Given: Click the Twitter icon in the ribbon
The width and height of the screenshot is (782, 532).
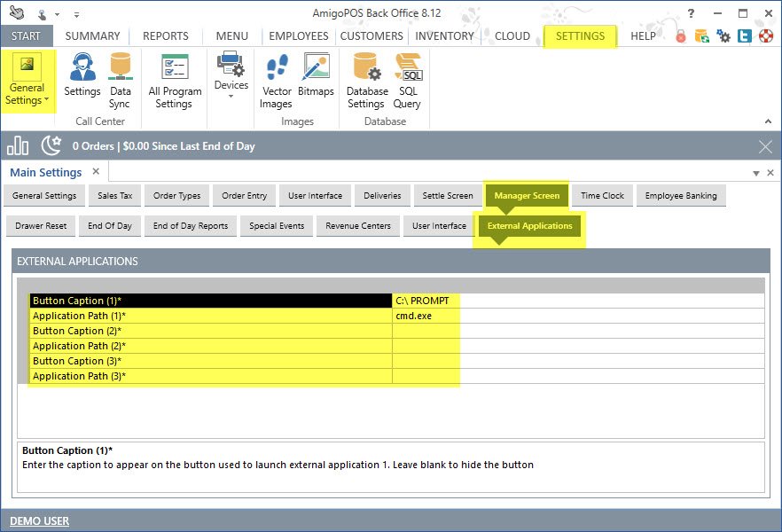Looking at the screenshot, I should pos(745,36).
